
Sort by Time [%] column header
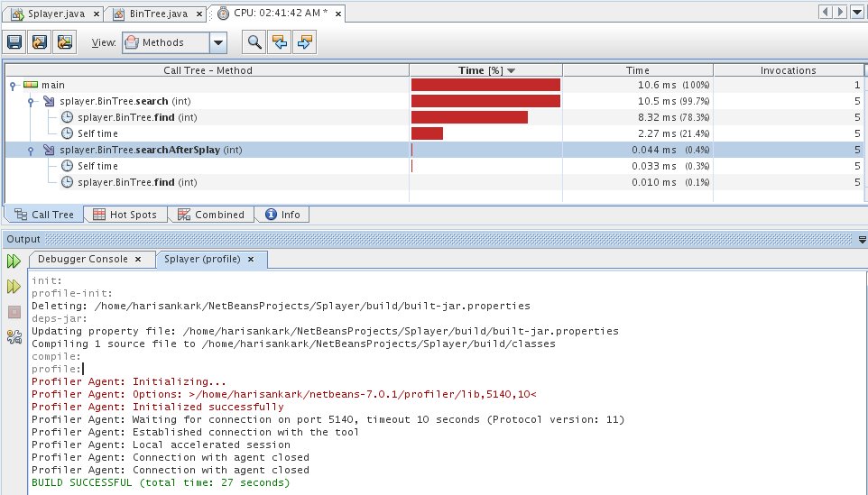[486, 70]
